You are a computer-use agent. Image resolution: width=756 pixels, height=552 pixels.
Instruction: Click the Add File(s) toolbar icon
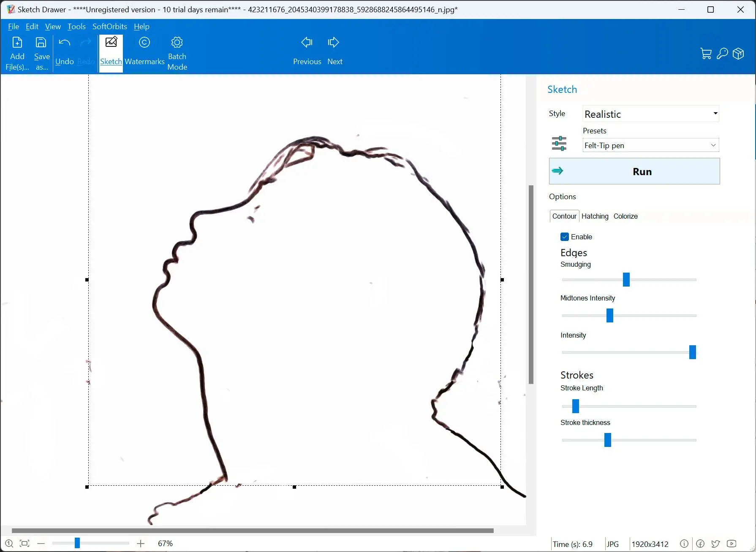(17, 43)
